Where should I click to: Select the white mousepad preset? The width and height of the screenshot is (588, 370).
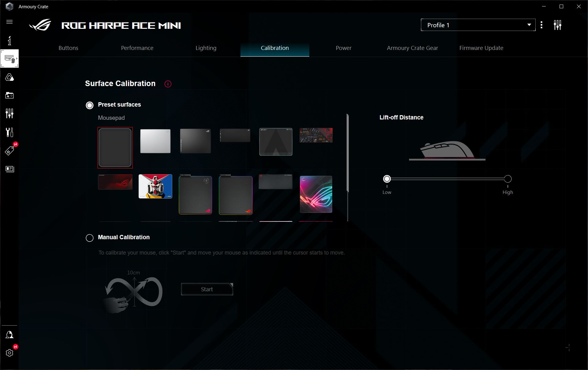(155, 141)
